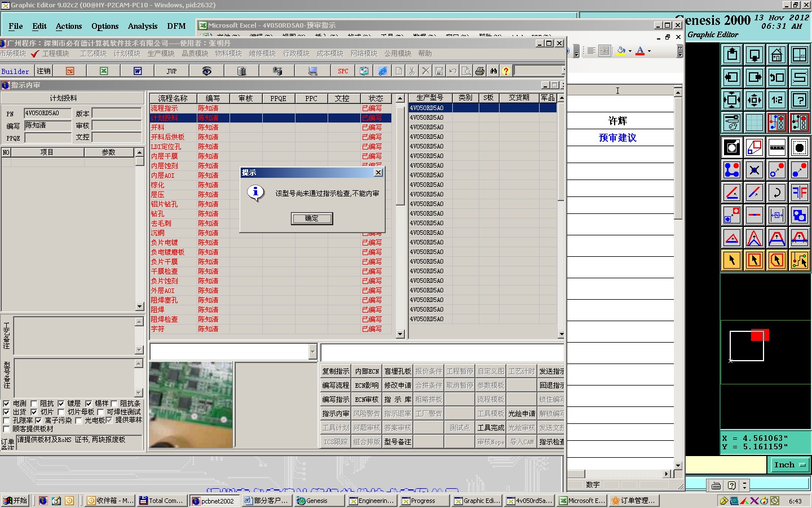The height and width of the screenshot is (508, 812).
Task: Open the Analysis menu
Action: 143,26
